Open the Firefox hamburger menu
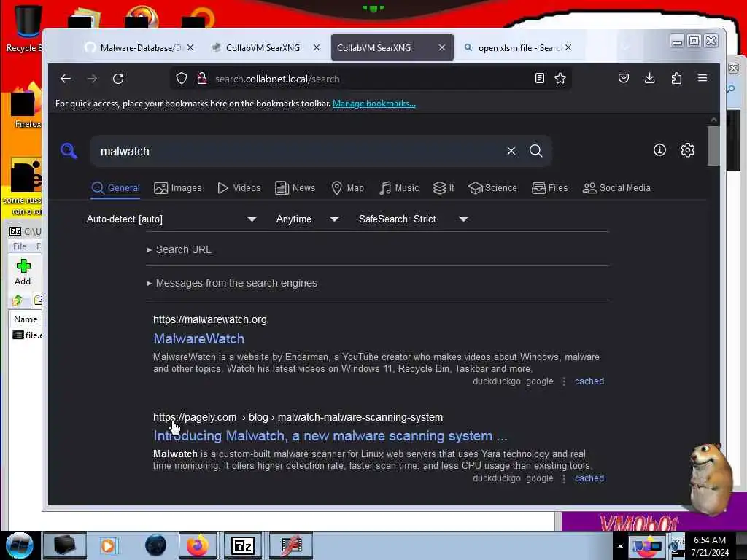Screen dimensions: 747x560 tap(703, 78)
